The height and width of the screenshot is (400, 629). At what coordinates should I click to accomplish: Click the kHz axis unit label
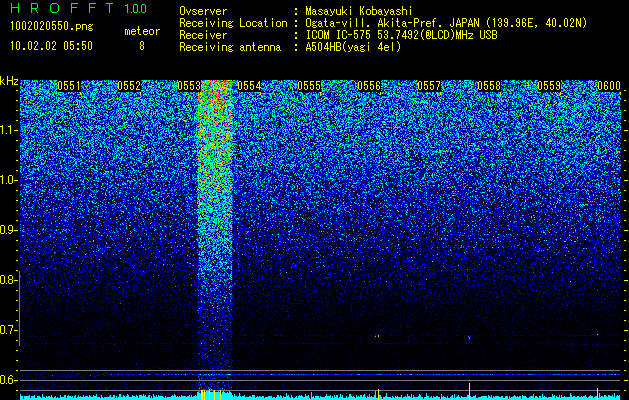[x=9, y=81]
